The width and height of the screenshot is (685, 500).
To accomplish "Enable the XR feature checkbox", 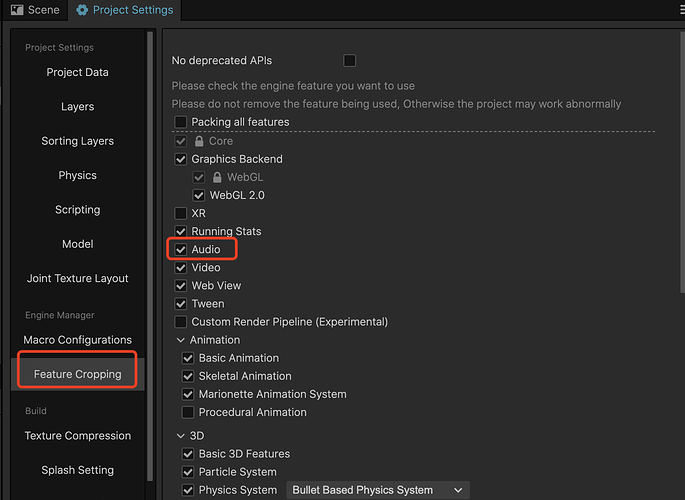I will pos(181,213).
